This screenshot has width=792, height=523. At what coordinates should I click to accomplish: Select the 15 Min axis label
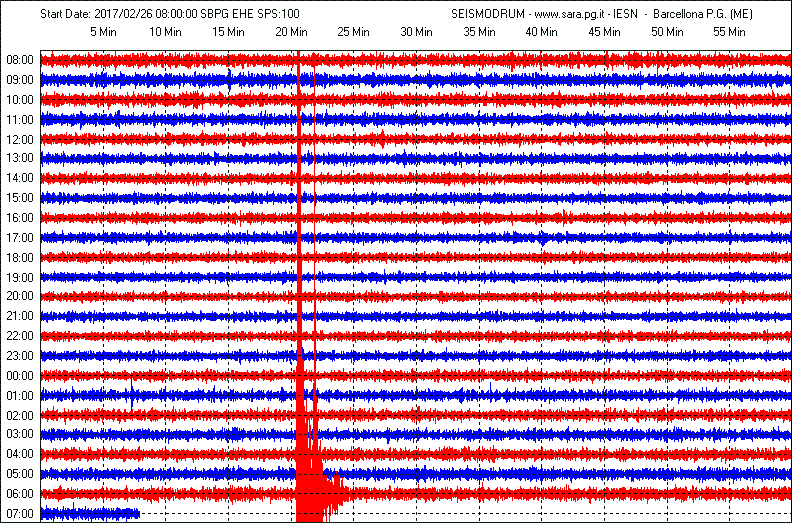[x=228, y=32]
